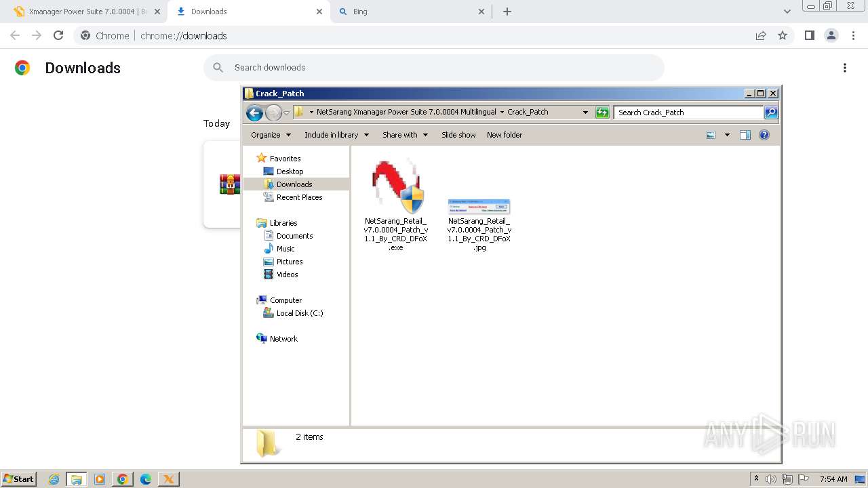Open Chrome tab search chevron
This screenshot has height=488, width=868.
tap(787, 12)
